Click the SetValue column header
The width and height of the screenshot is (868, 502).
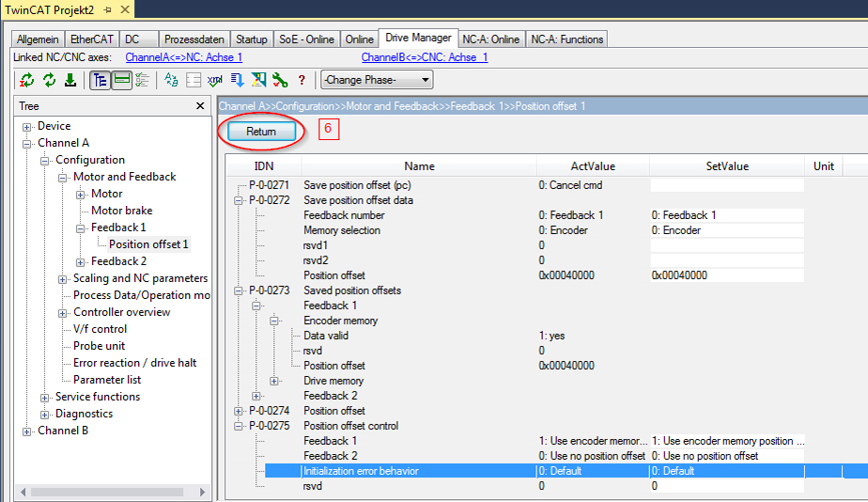point(727,166)
